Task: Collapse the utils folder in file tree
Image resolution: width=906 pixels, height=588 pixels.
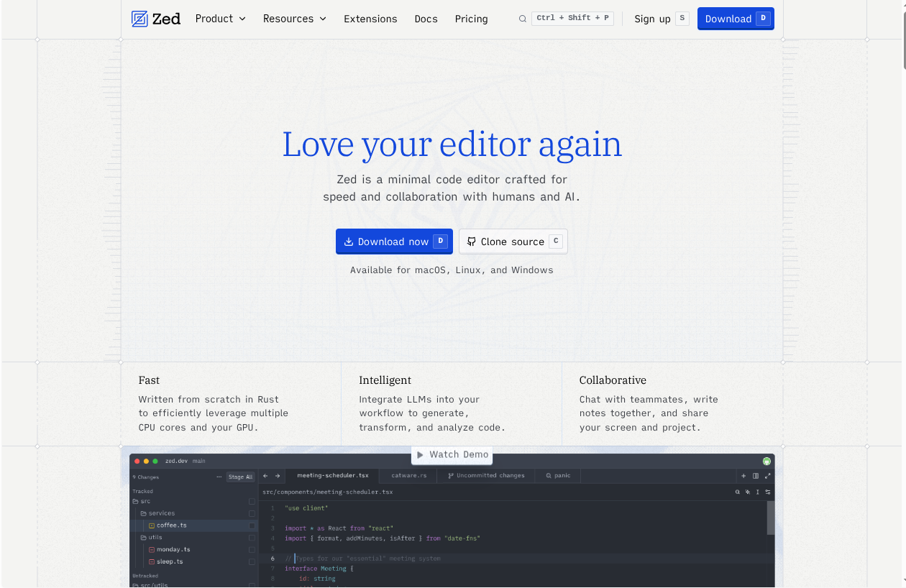Action: [155, 537]
